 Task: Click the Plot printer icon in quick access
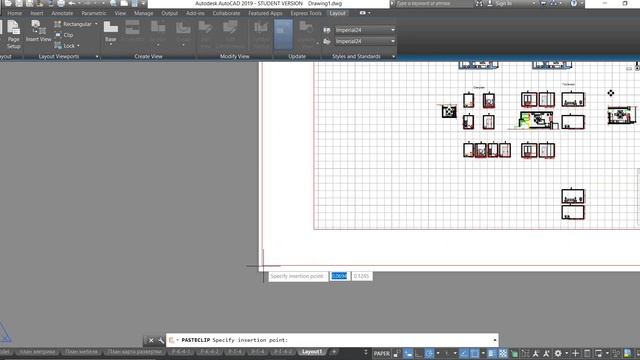pos(60,4)
